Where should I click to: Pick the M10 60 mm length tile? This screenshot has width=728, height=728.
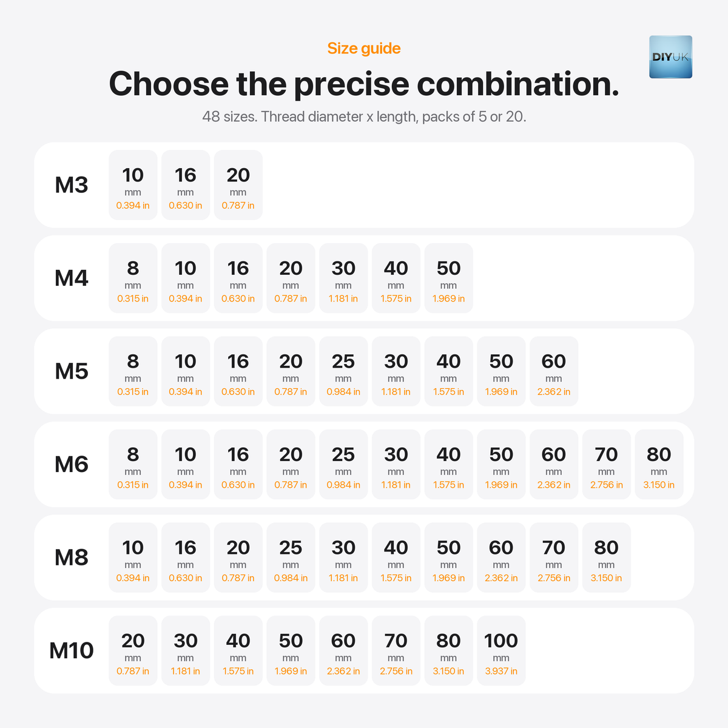tap(343, 651)
